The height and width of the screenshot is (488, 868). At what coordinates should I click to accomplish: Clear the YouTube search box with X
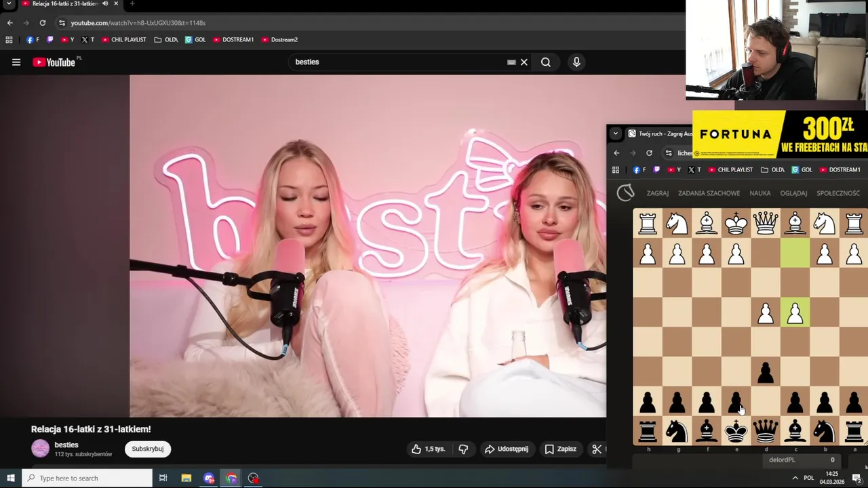(524, 62)
